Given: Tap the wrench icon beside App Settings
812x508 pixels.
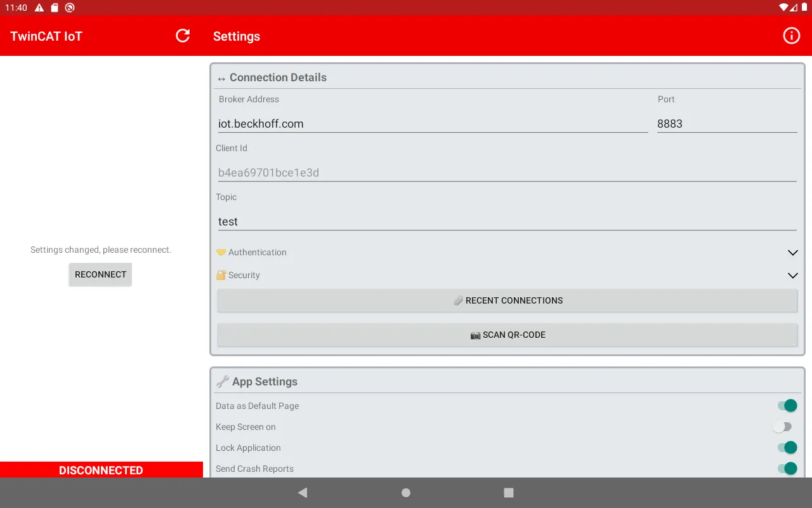Looking at the screenshot, I should point(222,382).
